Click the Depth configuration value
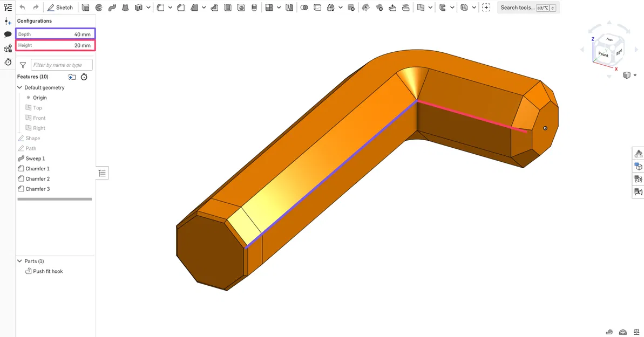Image resolution: width=644 pixels, height=337 pixels. (82, 34)
